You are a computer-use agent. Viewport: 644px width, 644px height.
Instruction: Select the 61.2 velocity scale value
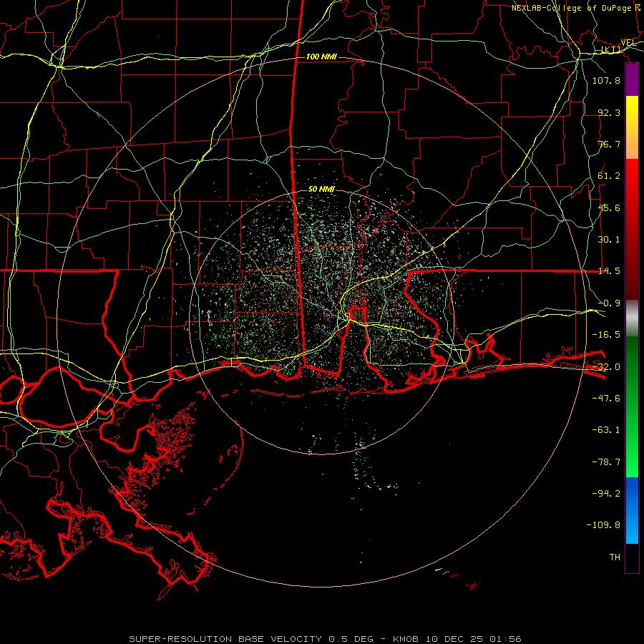609,176
